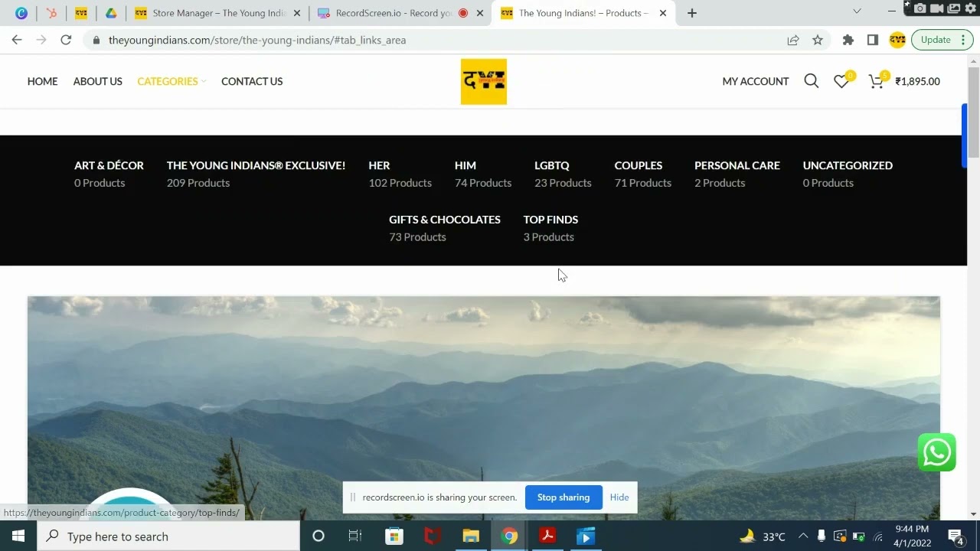Open the Update menu in Chrome

pyautogui.click(x=942, y=40)
